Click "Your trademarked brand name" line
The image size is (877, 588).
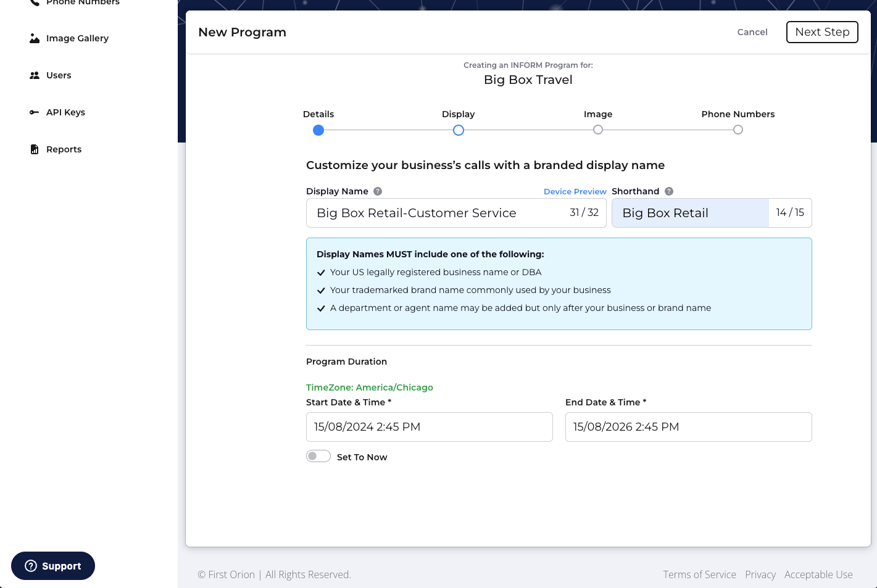(x=470, y=290)
